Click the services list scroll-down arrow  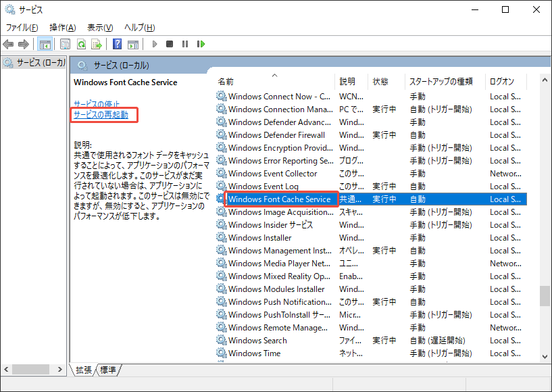[545, 356]
